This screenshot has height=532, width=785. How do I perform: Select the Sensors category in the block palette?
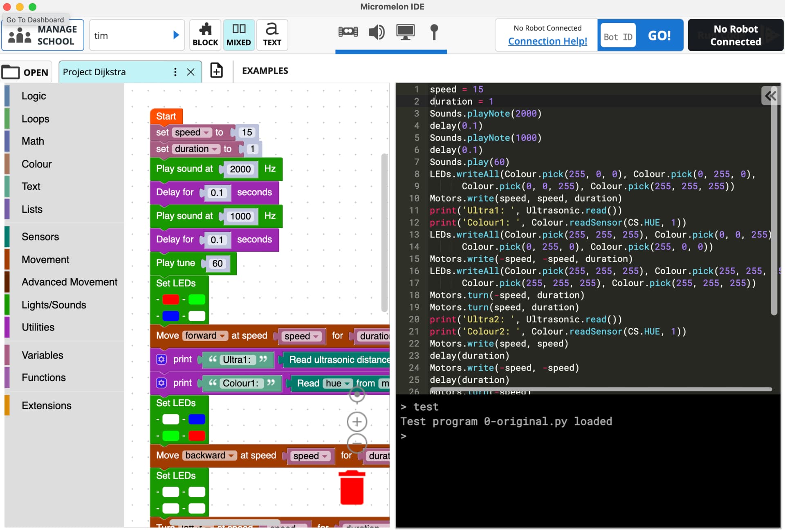coord(40,237)
